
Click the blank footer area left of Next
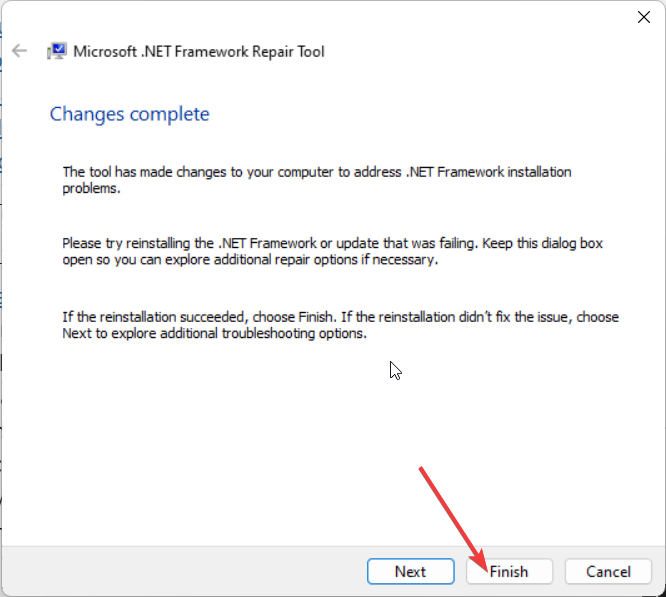180,571
